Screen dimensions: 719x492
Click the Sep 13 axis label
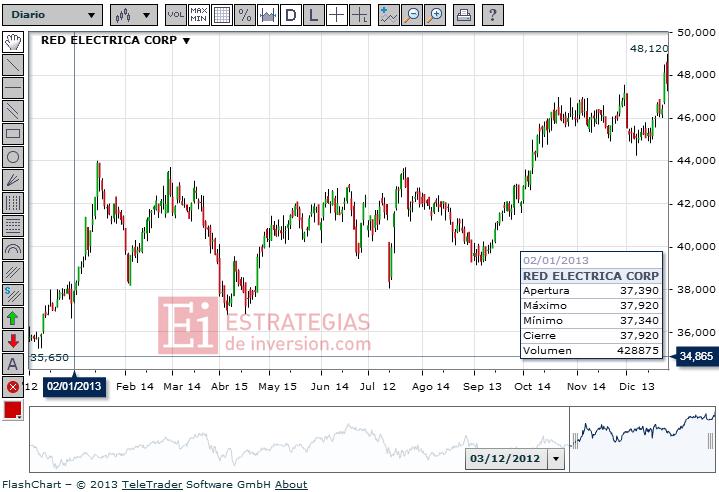pos(482,387)
